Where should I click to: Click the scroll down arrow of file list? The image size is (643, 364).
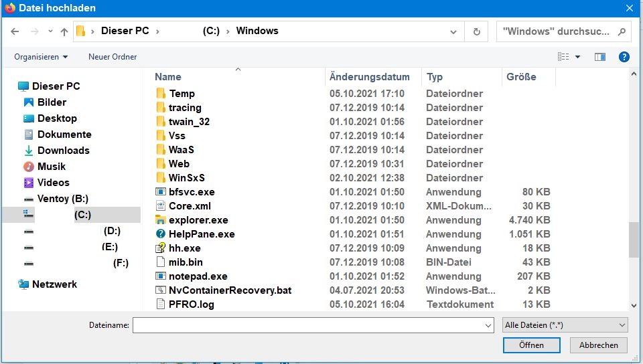click(x=634, y=305)
